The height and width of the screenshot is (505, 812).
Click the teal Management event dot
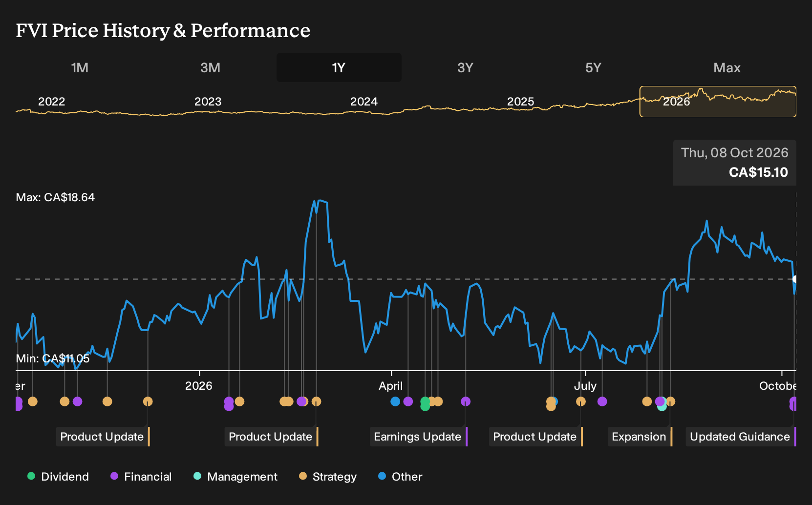662,406
